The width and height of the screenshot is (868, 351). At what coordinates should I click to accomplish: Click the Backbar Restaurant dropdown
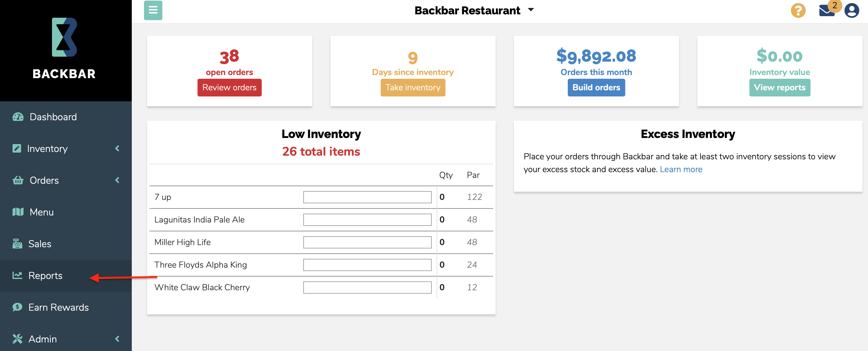473,10
